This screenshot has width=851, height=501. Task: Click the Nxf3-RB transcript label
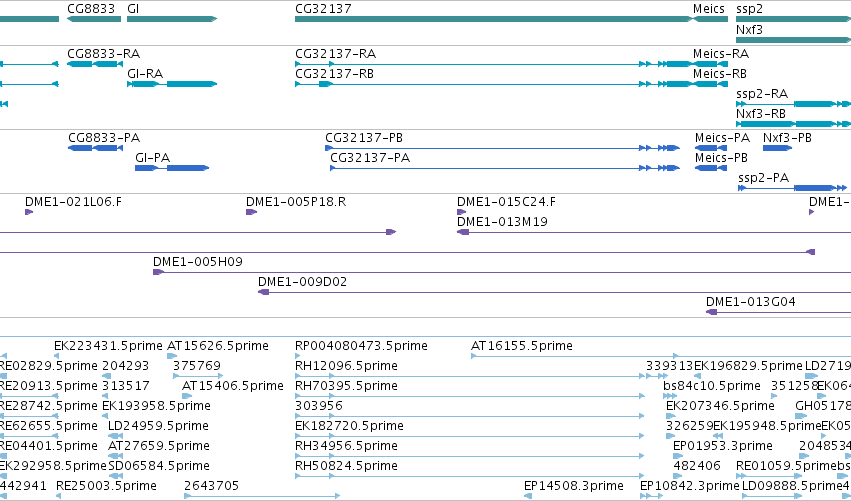pyautogui.click(x=760, y=114)
